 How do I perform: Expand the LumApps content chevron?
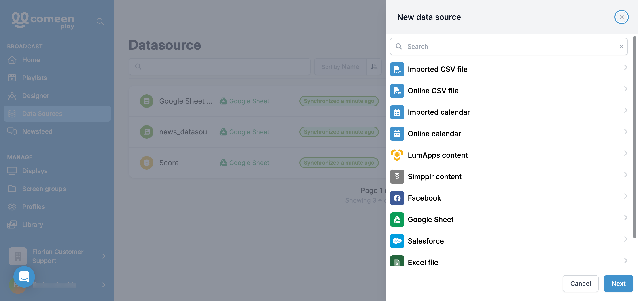(625, 153)
